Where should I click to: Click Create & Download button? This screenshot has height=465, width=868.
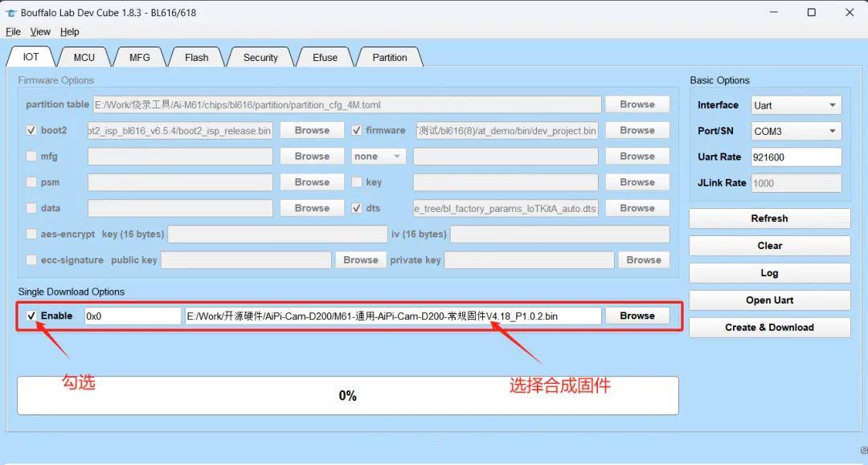coord(769,328)
